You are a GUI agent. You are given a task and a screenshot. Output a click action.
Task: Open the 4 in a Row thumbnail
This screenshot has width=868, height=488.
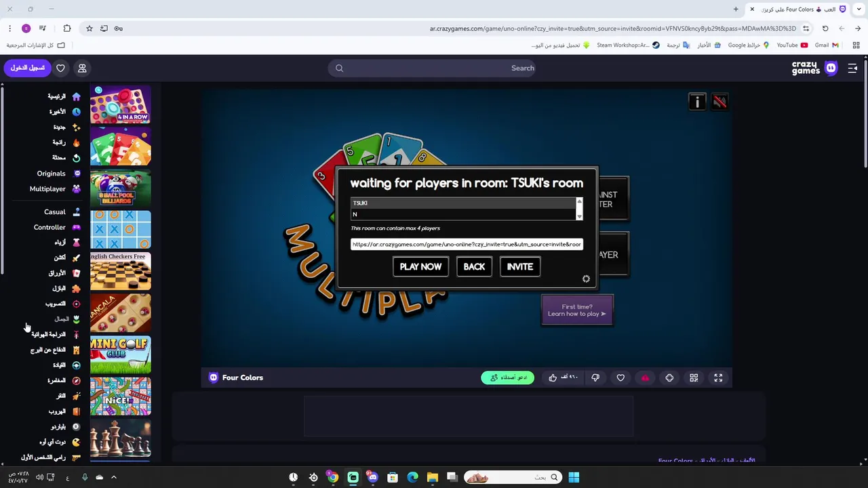[x=121, y=104]
